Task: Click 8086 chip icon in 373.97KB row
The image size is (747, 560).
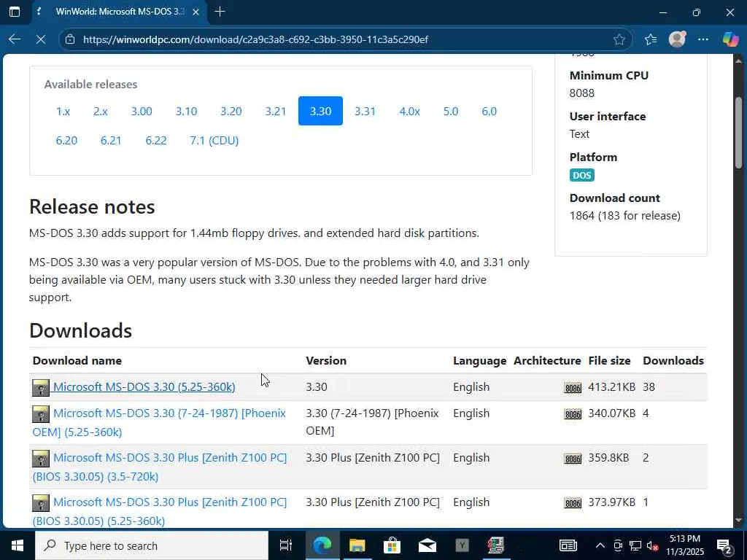Action: (x=573, y=503)
